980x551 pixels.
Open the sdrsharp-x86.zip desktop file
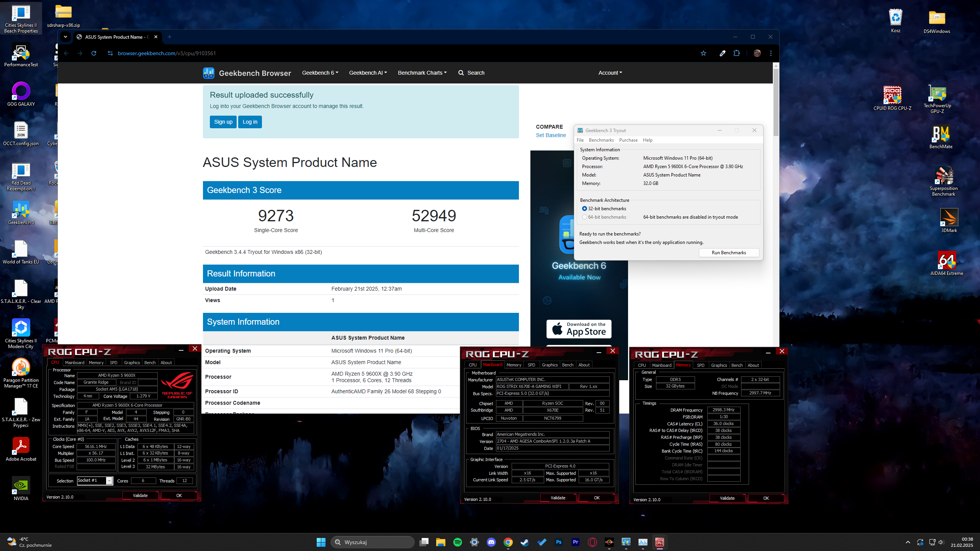[64, 16]
